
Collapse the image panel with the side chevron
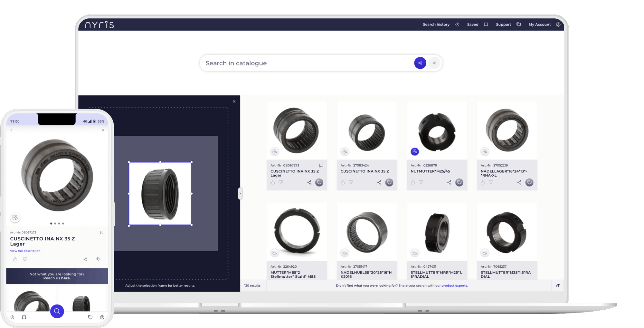[x=240, y=194]
